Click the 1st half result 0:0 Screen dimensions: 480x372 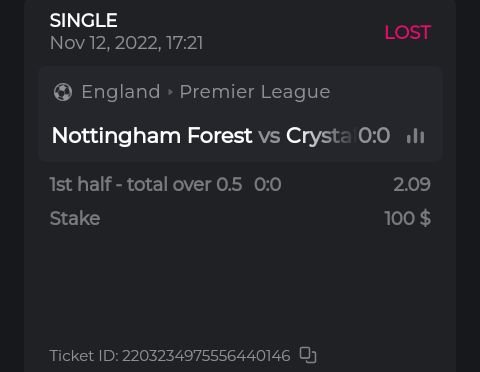[x=268, y=184]
